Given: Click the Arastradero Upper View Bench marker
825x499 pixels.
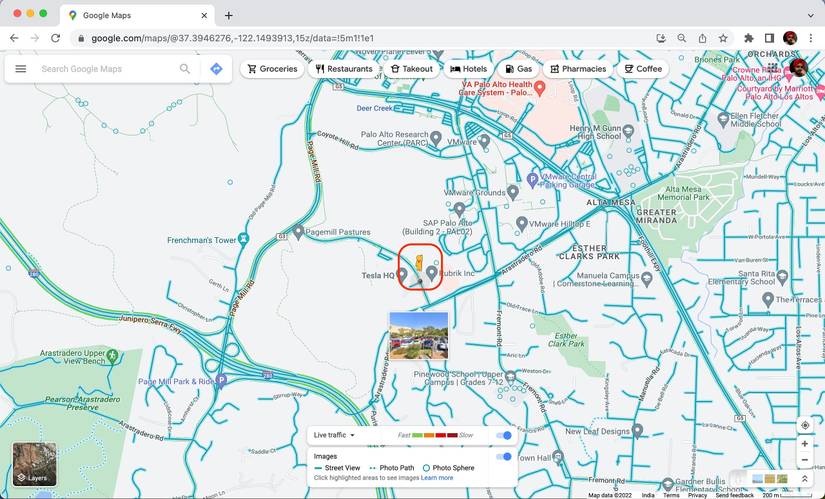Looking at the screenshot, I should 112,356.
